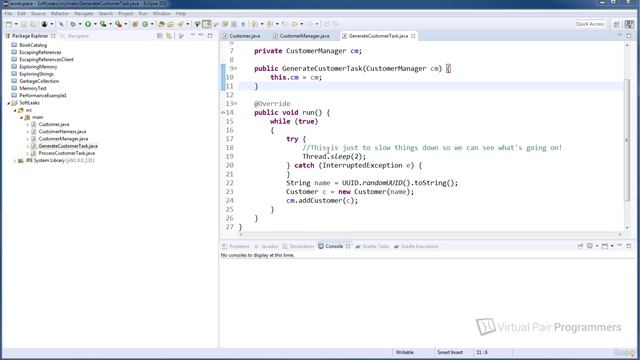
Task: Click the Open Console icon
Action: [605, 246]
